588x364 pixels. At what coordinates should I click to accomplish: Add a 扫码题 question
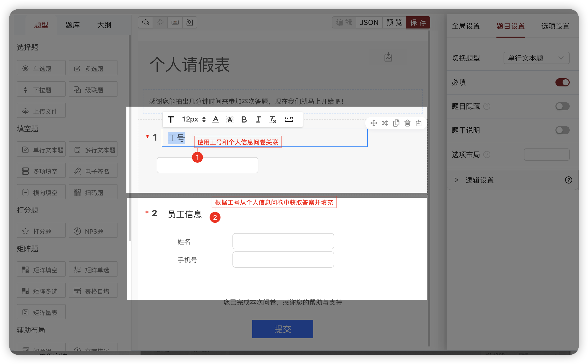pos(93,192)
